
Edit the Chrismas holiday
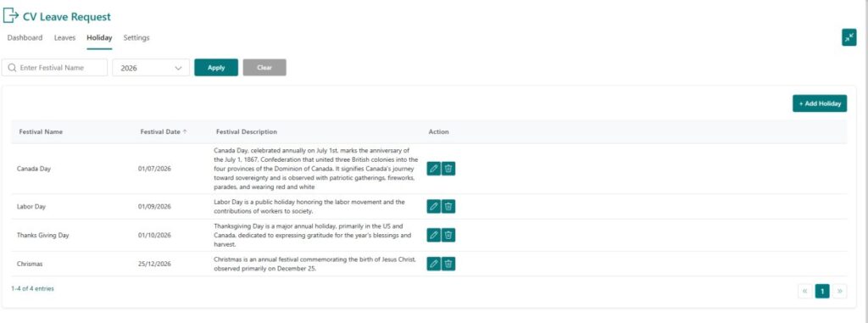coord(434,264)
